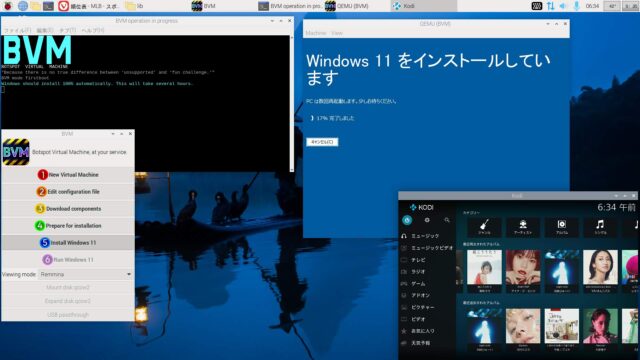Open the Artists category tile in Kodi
Screen dimensions: 640x360
[523, 227]
